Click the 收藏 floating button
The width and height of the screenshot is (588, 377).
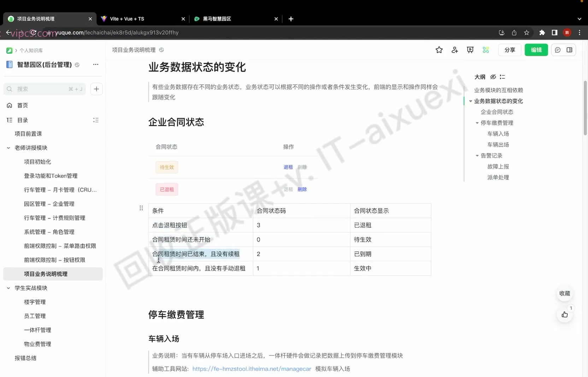tap(565, 293)
